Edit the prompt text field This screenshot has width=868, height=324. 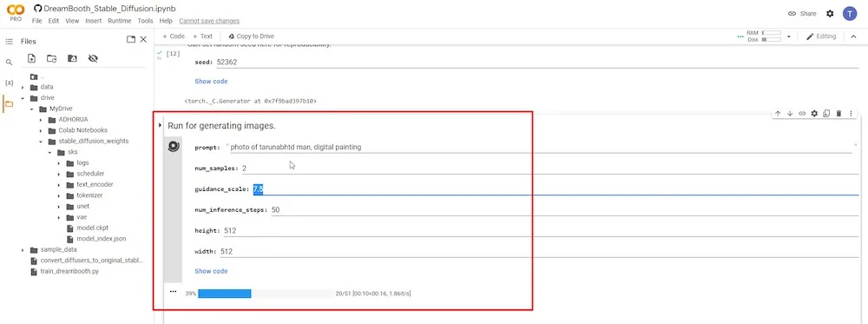540,148
